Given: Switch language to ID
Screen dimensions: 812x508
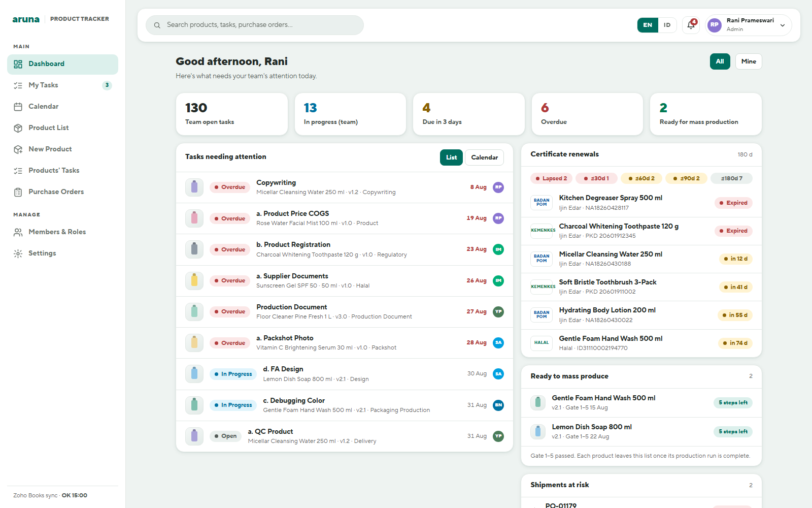Looking at the screenshot, I should [x=667, y=25].
